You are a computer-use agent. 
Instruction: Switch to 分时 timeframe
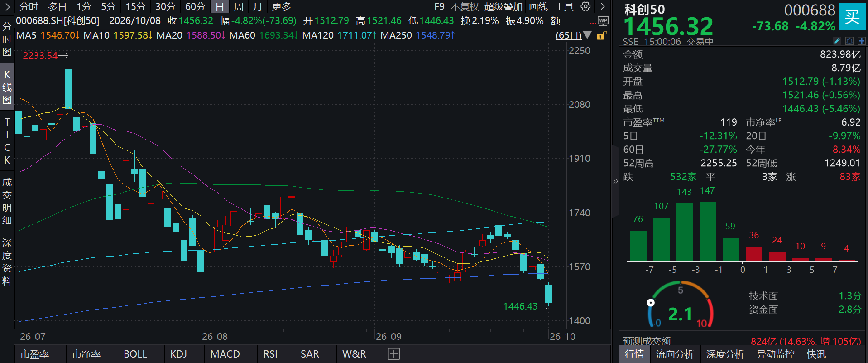point(29,6)
